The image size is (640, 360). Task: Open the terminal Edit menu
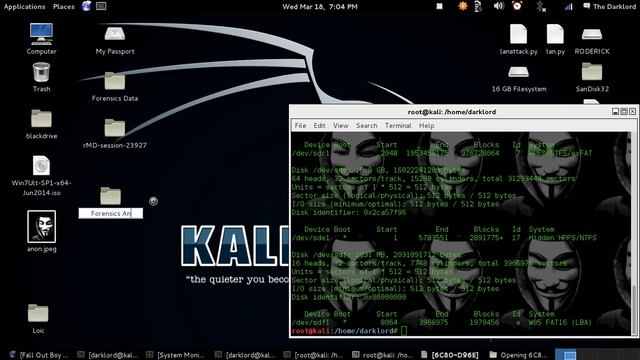click(x=319, y=126)
